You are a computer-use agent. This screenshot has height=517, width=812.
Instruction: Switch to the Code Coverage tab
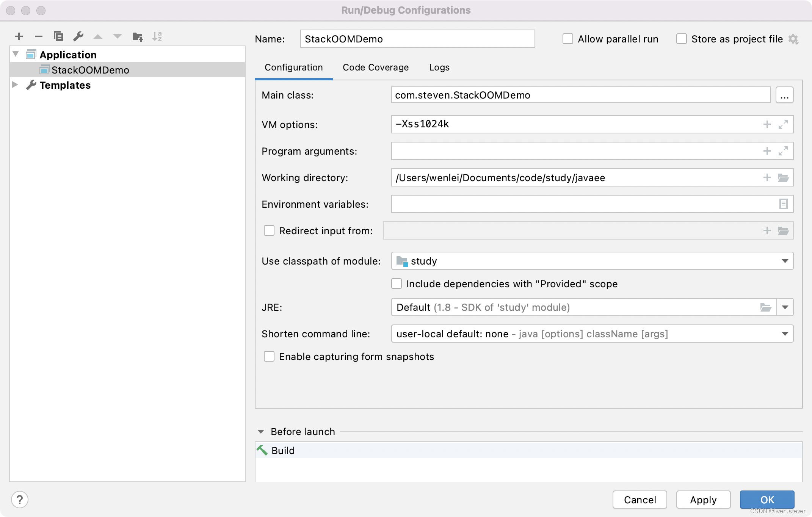coord(376,67)
